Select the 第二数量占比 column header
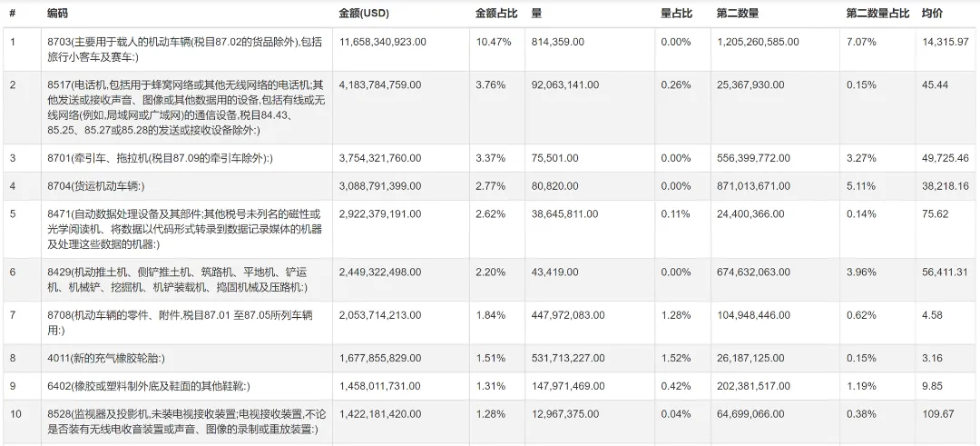The height and width of the screenshot is (446, 980). (877, 13)
